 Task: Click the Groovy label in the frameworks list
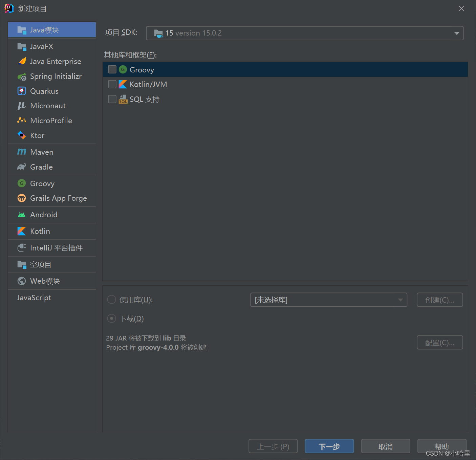click(142, 70)
